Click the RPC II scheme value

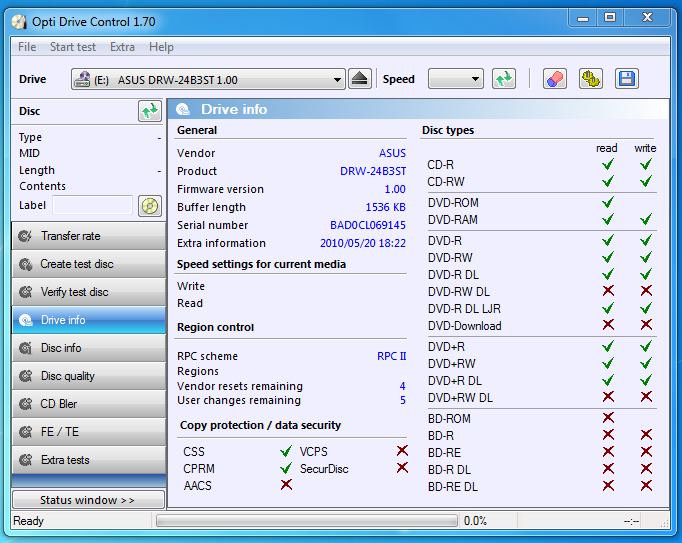coord(391,356)
